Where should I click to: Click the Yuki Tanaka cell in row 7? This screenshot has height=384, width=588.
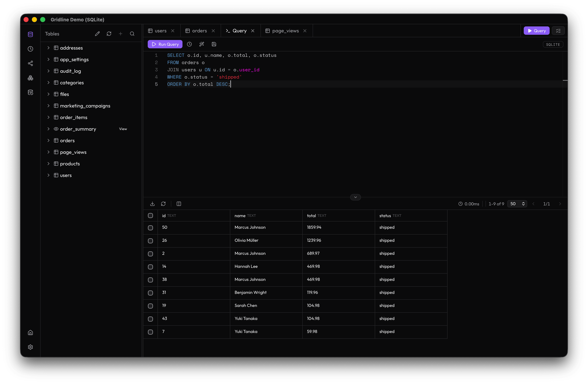(x=266, y=332)
